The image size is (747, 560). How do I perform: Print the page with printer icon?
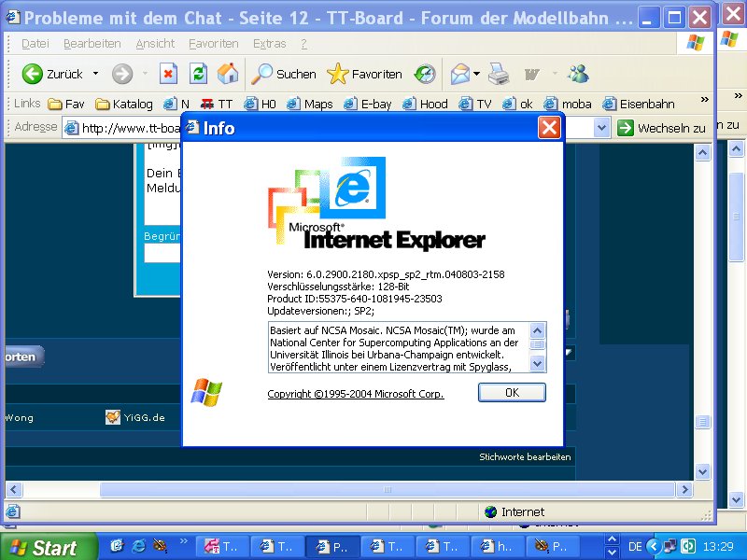(499, 74)
